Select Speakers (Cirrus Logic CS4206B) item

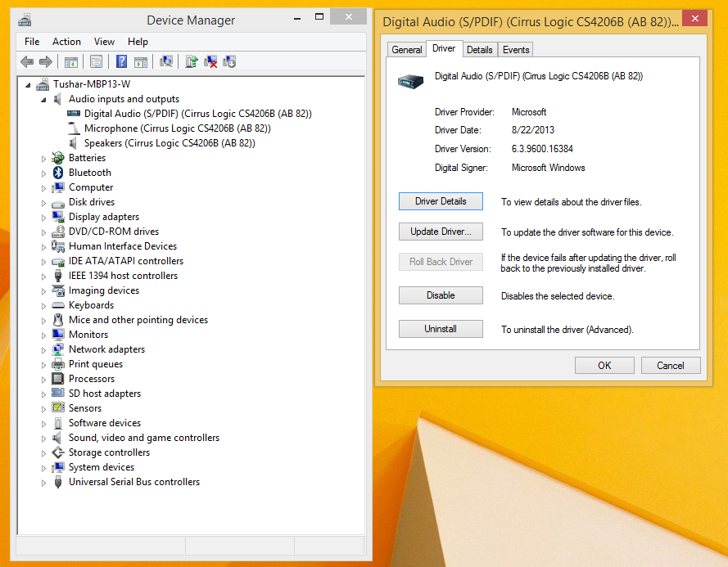pyautogui.click(x=170, y=143)
